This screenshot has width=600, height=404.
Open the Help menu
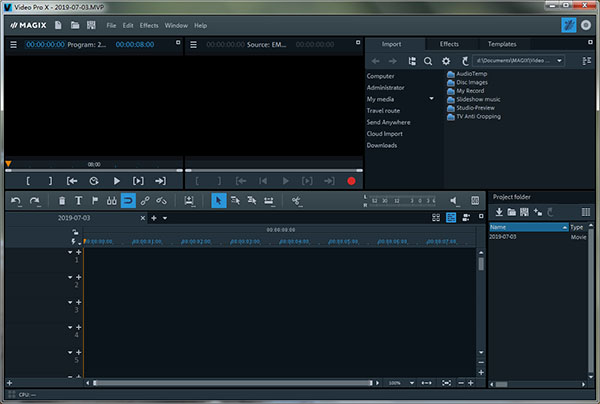tap(200, 26)
